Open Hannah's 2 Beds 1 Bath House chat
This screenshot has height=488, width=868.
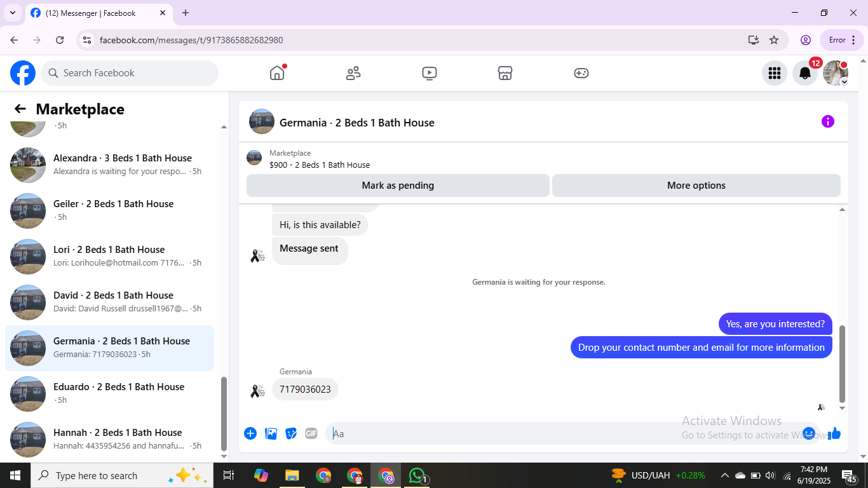(109, 440)
